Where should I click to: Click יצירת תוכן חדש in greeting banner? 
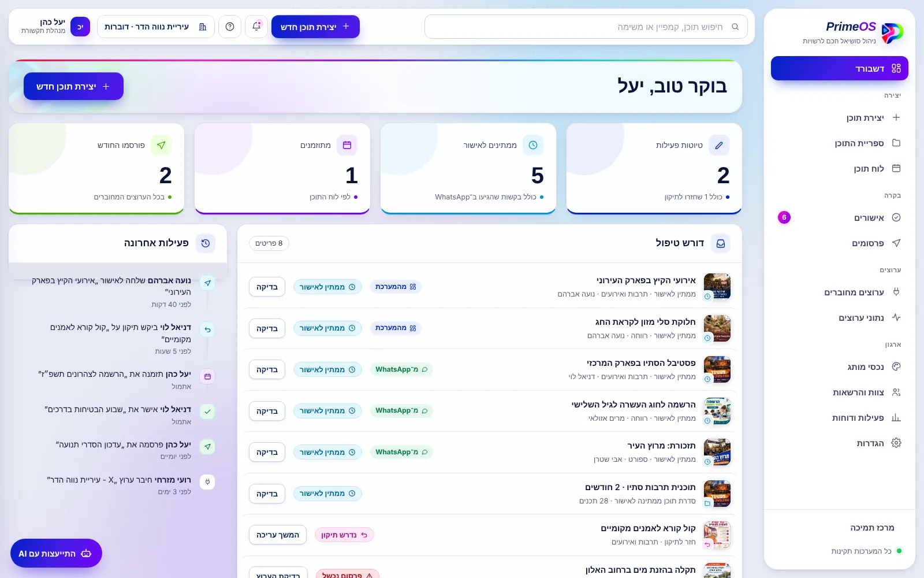coord(73,86)
